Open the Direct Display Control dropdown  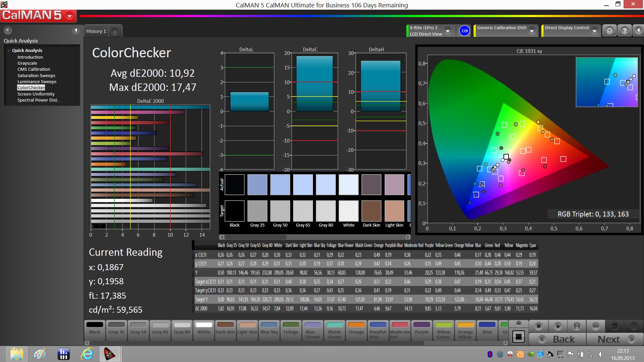tap(594, 31)
